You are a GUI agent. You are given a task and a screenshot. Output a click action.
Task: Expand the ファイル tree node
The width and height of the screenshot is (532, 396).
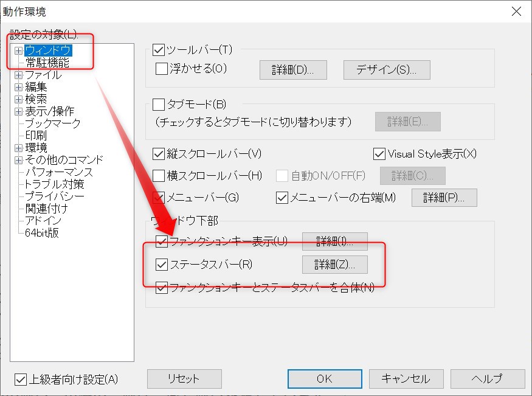pyautogui.click(x=18, y=75)
